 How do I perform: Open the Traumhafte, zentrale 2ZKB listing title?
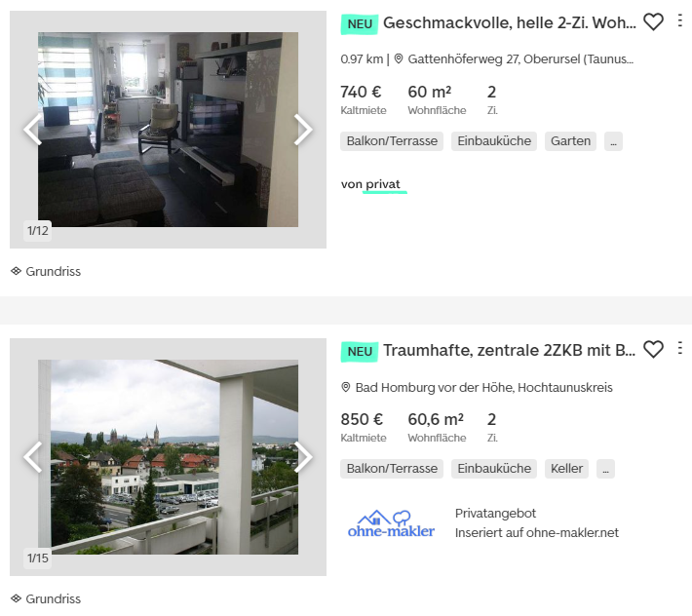click(x=510, y=350)
